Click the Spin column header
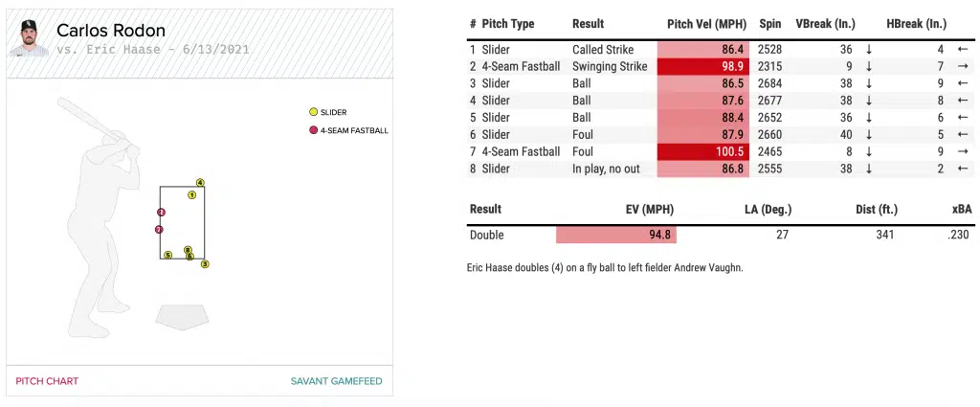Image resolution: width=980 pixels, height=407 pixels. tap(769, 24)
